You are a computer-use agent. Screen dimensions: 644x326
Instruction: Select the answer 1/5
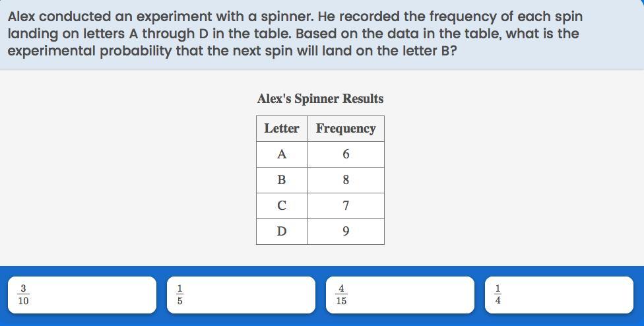[241, 295]
